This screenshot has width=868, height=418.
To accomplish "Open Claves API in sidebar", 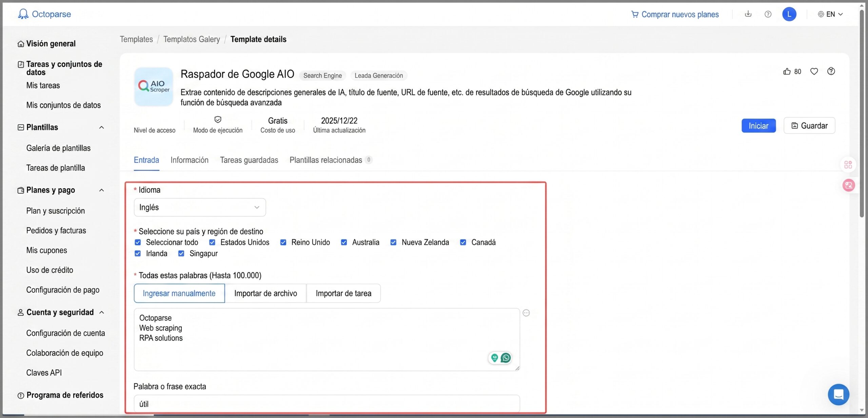I will coord(44,373).
